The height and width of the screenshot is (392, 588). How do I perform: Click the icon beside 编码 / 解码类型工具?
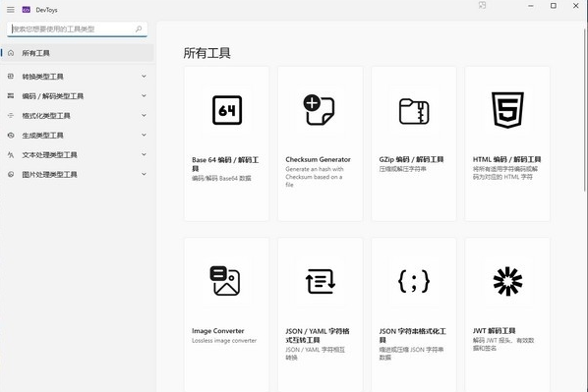point(11,96)
